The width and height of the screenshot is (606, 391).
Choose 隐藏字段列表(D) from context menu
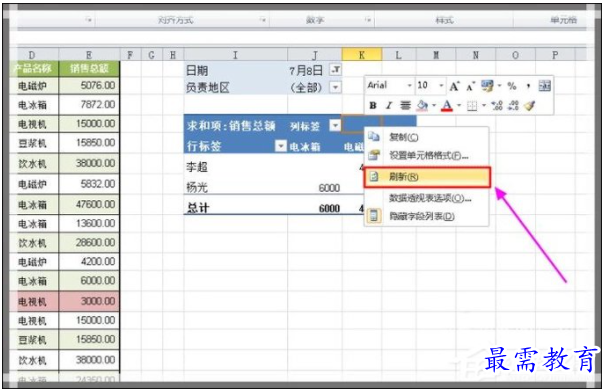(x=427, y=216)
